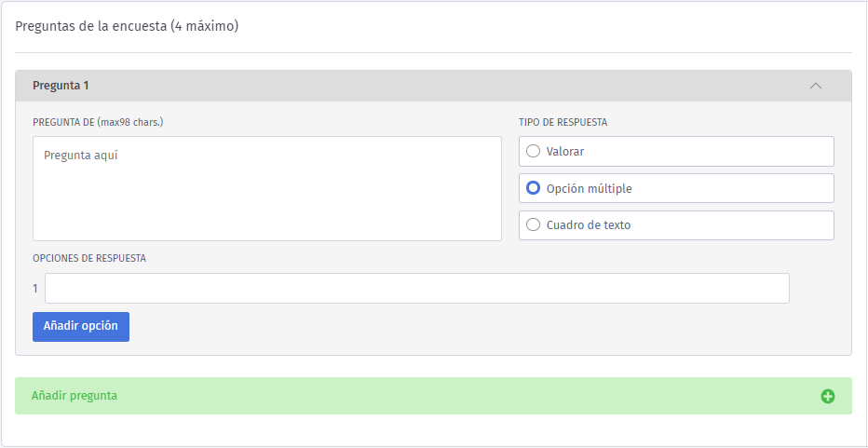
Task: Click the 'Valorar' label text
Action: click(x=564, y=151)
